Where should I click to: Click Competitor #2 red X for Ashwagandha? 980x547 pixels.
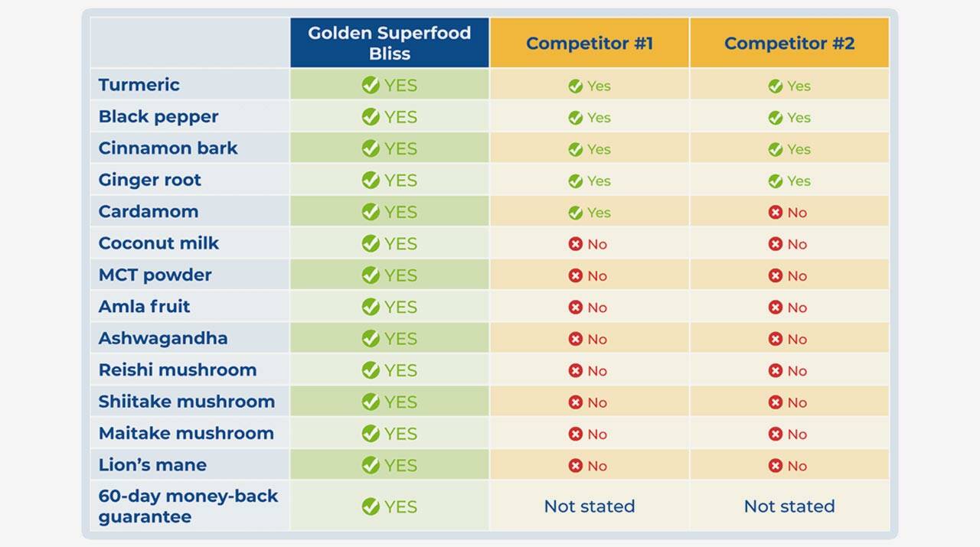(776, 339)
